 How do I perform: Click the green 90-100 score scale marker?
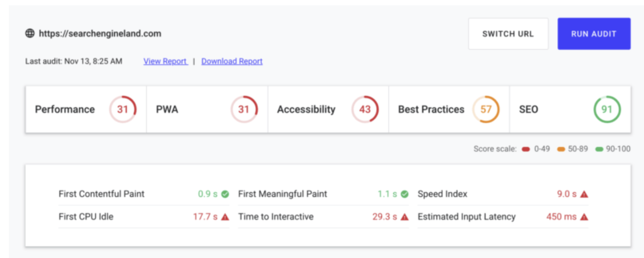(599, 149)
